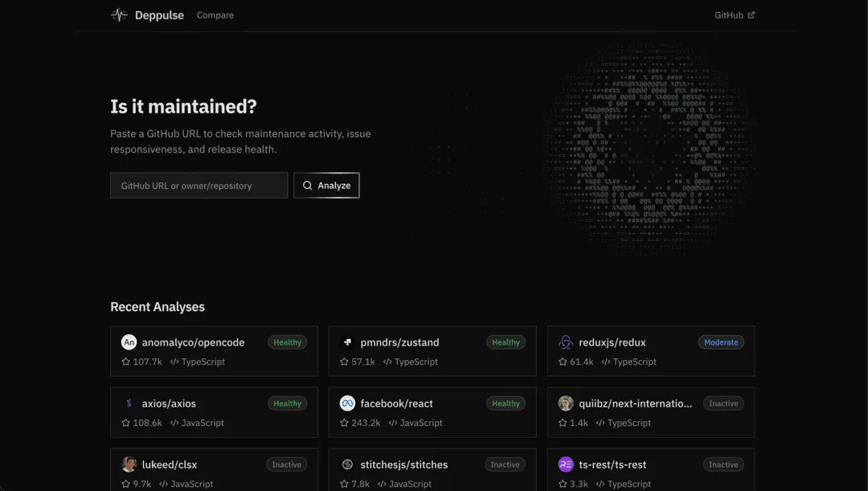
Task: Click the Inactive badge on lukeed/clsx
Action: pyautogui.click(x=286, y=464)
